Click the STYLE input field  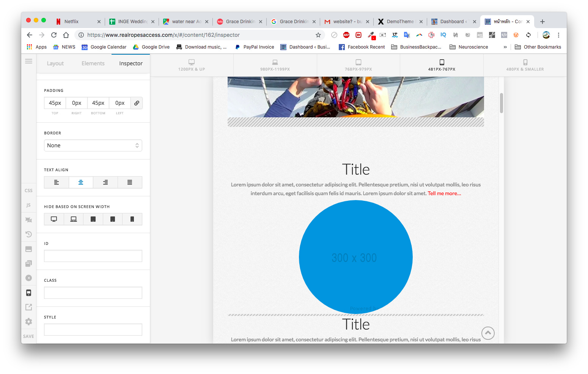pyautogui.click(x=93, y=330)
